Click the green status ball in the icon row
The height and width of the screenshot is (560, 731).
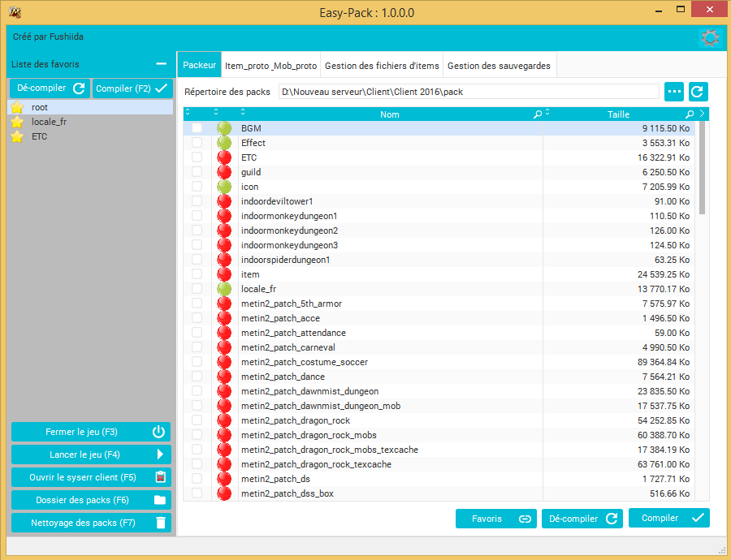coord(224,187)
